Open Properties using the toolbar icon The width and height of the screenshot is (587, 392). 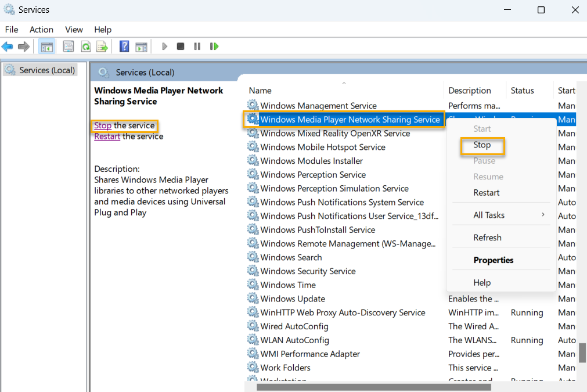(x=68, y=46)
